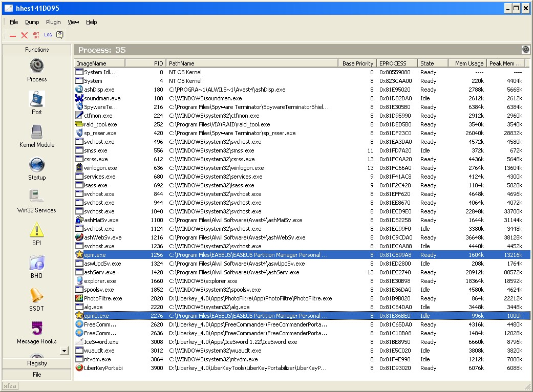Click the winlogon.exe process icon
This screenshot has height=392, width=533.
79,168
